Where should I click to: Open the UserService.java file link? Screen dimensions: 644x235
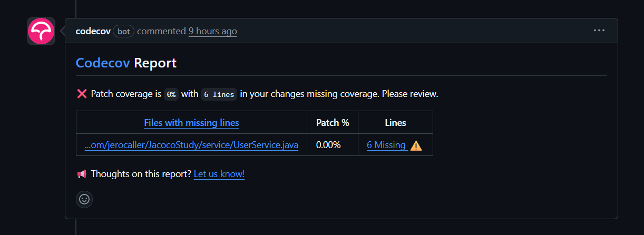click(191, 145)
